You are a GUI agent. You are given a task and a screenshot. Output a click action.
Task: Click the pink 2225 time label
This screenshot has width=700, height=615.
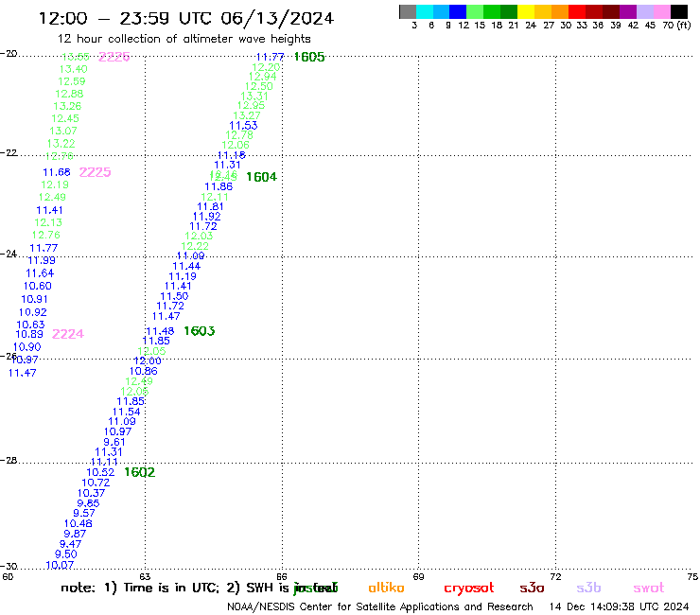point(96,172)
